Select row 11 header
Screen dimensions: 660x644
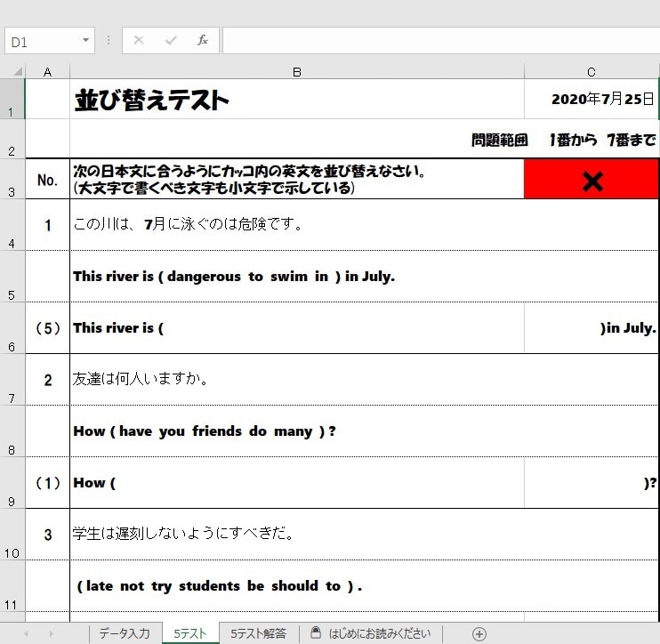[x=12, y=585]
